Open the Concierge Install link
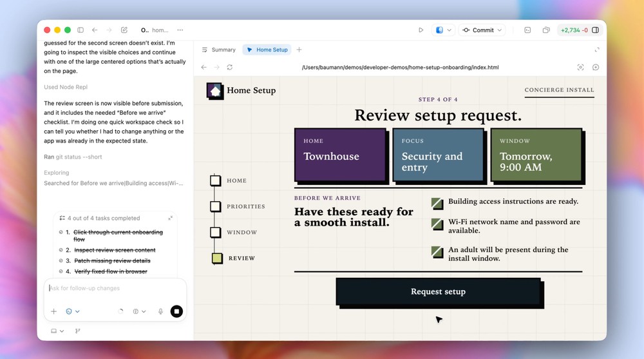 tap(559, 90)
